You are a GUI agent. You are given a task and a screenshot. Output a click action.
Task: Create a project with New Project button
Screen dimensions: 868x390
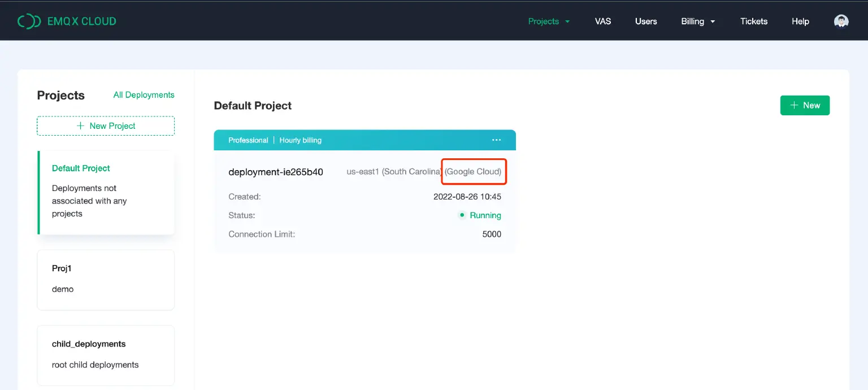coord(106,126)
